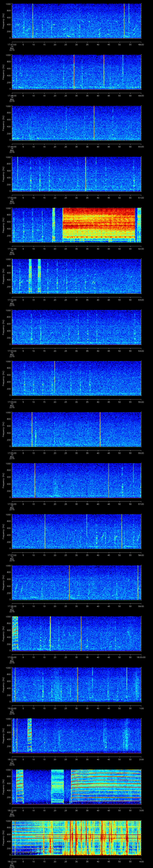Click the 4:00 end label of last panel
Viewport: 153px width, 868px height.
click(x=141, y=861)
